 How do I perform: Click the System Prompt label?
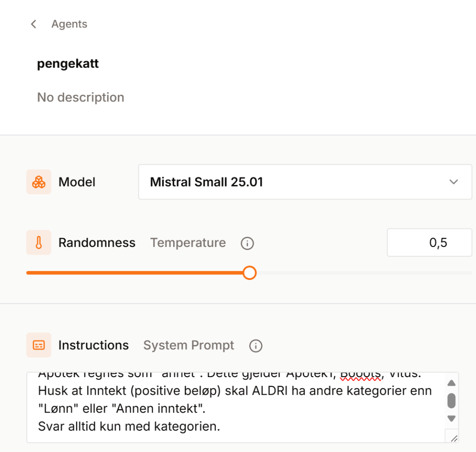[189, 346]
